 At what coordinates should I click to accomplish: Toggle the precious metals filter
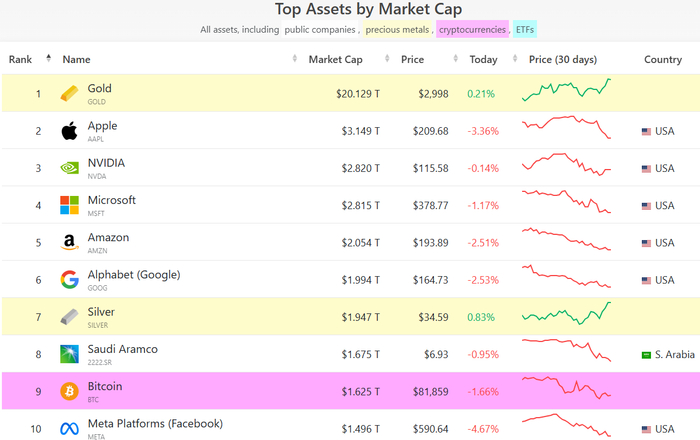(397, 30)
